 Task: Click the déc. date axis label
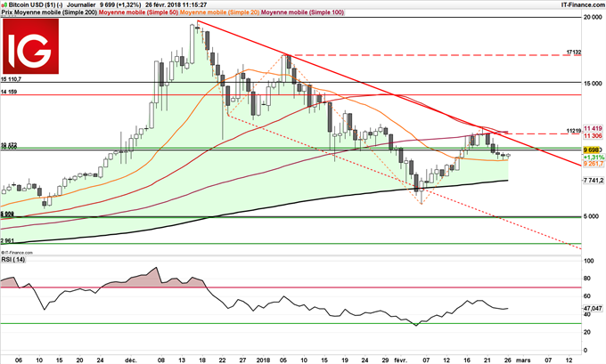[x=131, y=360]
